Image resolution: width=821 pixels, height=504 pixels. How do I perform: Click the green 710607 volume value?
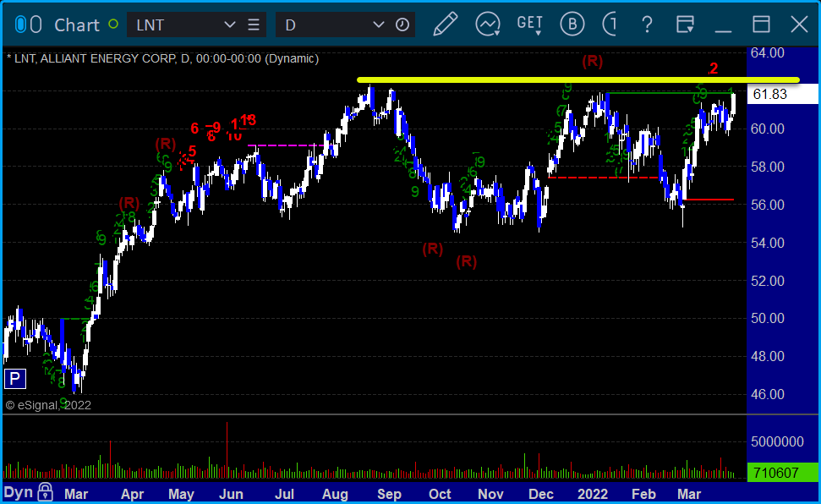782,473
